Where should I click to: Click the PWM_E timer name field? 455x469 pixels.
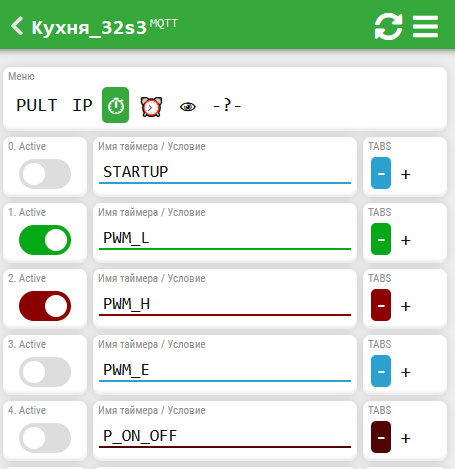[x=225, y=371]
